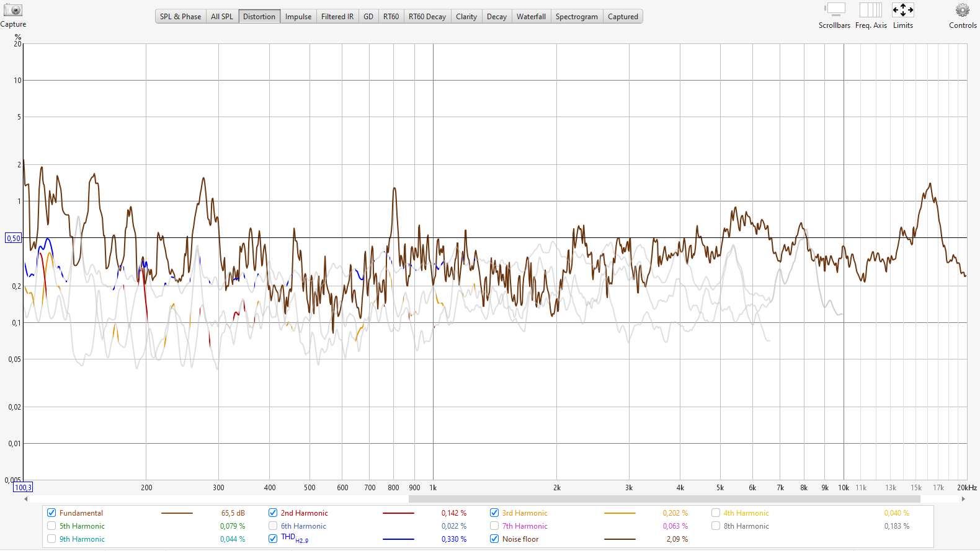Uncheck the Fundamental trace checkbox
The width and height of the screenshot is (980, 551).
(51, 513)
